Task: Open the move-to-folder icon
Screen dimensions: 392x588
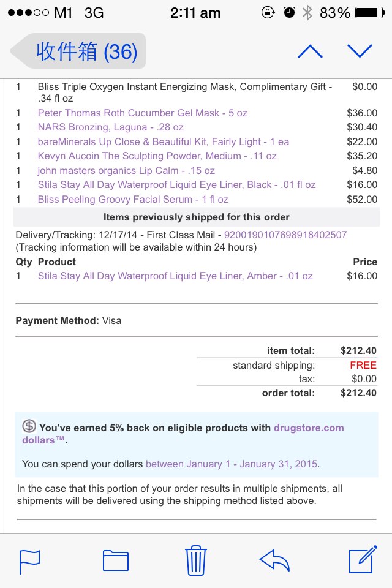Action: [x=115, y=561]
